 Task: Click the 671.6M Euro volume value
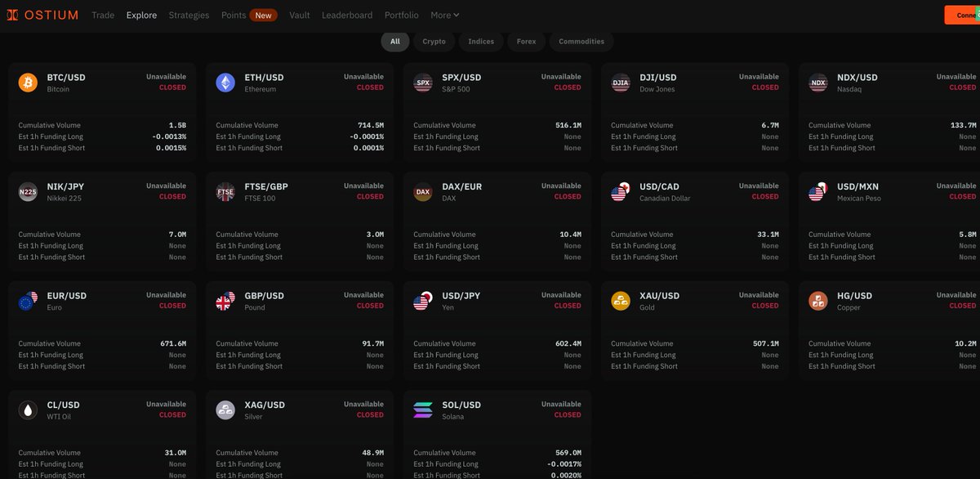173,343
